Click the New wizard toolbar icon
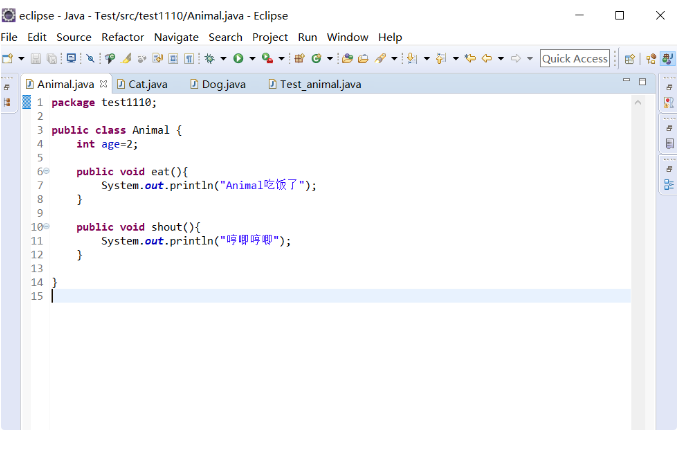This screenshot has height=450, width=691. click(x=7, y=59)
